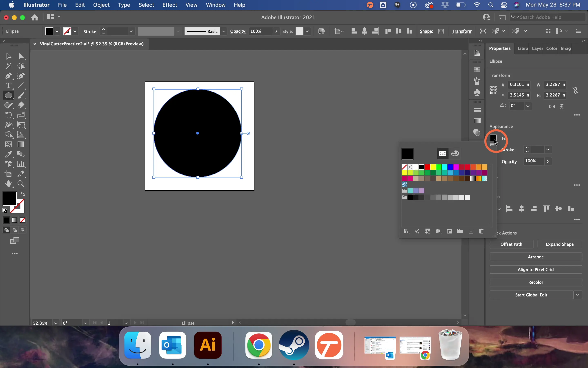Set paint mode to None
This screenshot has height=368, width=588.
23,220
